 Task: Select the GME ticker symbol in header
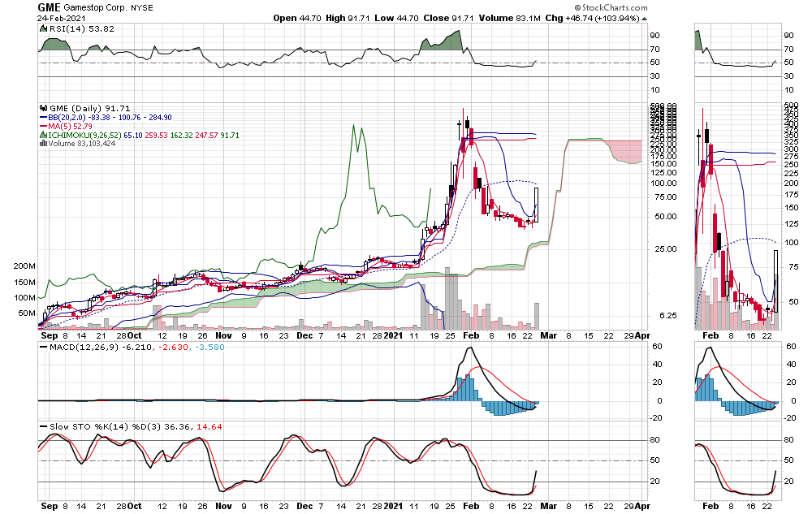coord(50,7)
